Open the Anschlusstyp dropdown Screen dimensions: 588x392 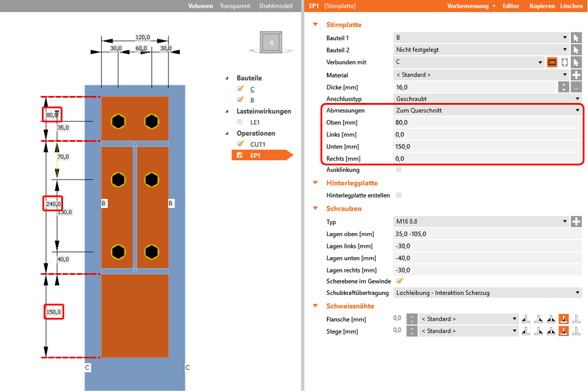tap(487, 99)
